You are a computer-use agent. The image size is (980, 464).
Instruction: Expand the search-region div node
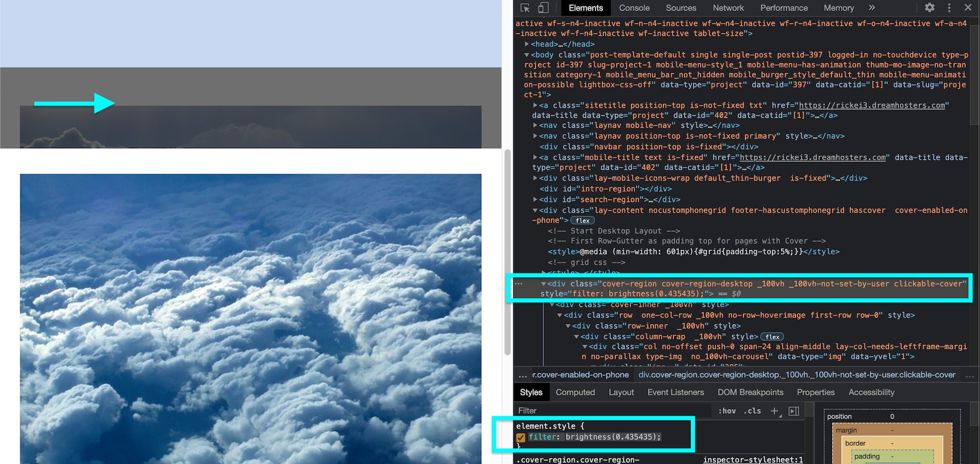point(535,200)
